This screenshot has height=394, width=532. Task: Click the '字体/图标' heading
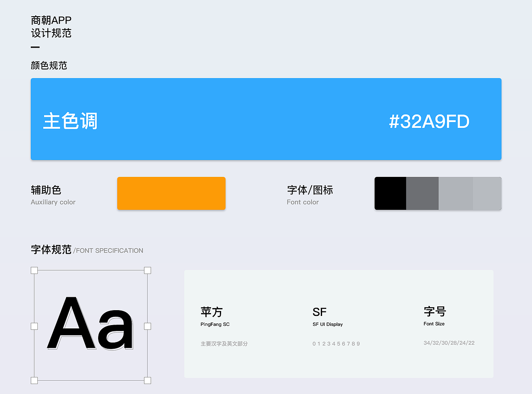(x=310, y=190)
